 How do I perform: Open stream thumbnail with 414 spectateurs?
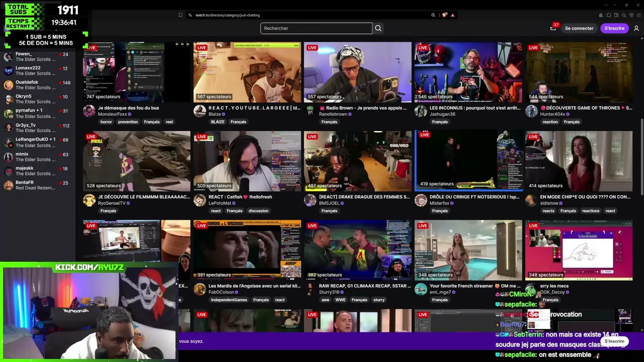click(579, 161)
